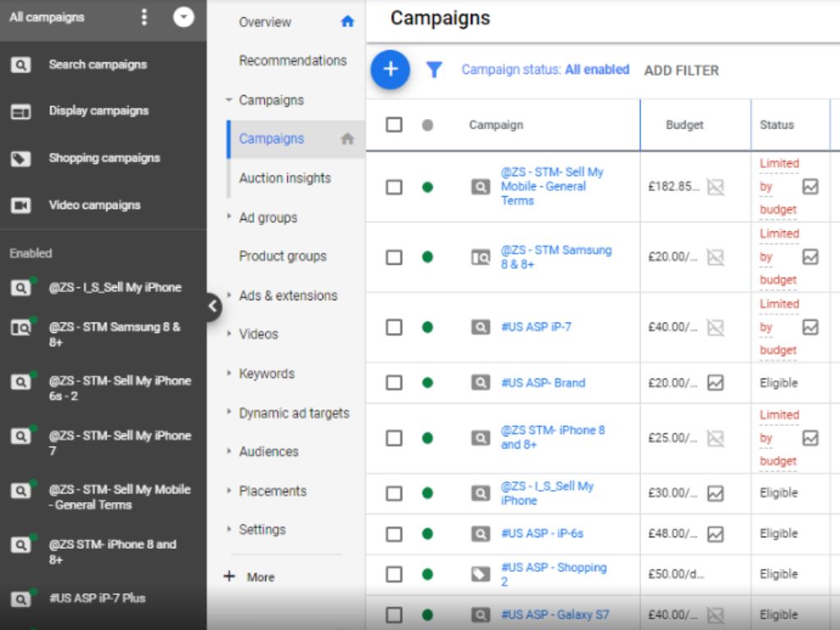Check the box for #US ASP iP-7 campaign
Viewport: 840px width, 630px height.
tap(395, 327)
